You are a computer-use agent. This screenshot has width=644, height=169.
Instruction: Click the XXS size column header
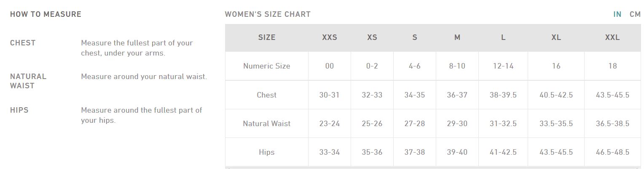click(330, 37)
